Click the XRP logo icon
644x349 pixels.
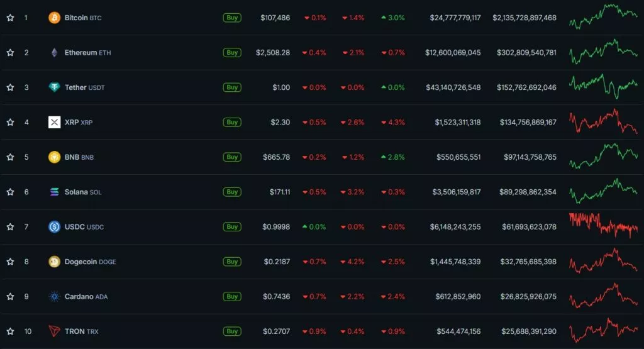(55, 122)
